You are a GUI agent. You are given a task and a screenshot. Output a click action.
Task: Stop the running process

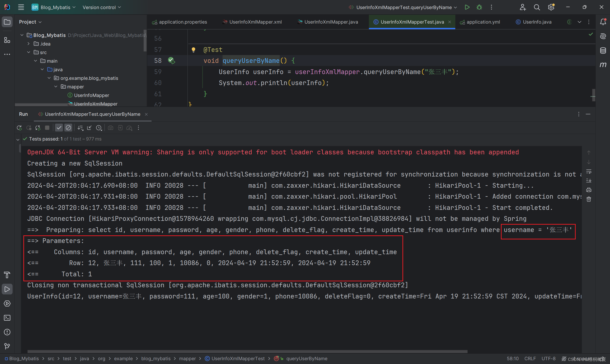[x=47, y=128]
